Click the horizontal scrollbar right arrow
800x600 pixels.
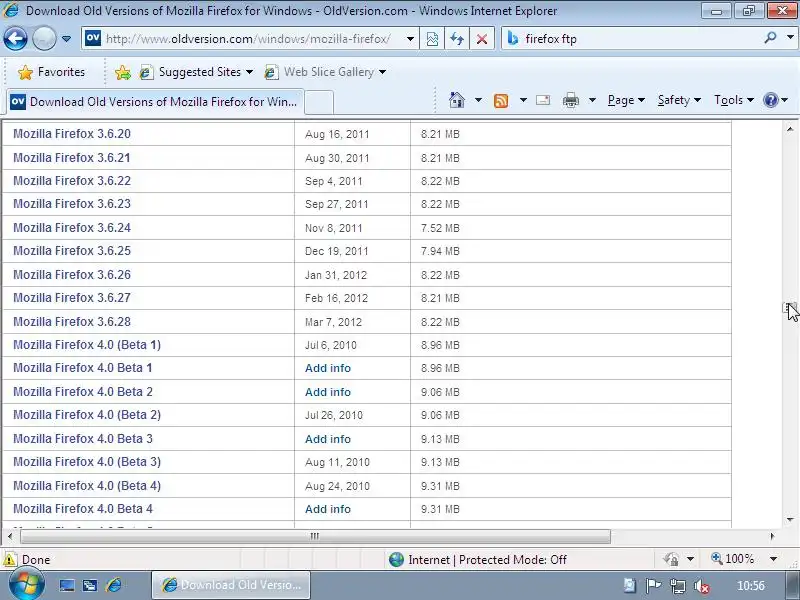click(772, 536)
